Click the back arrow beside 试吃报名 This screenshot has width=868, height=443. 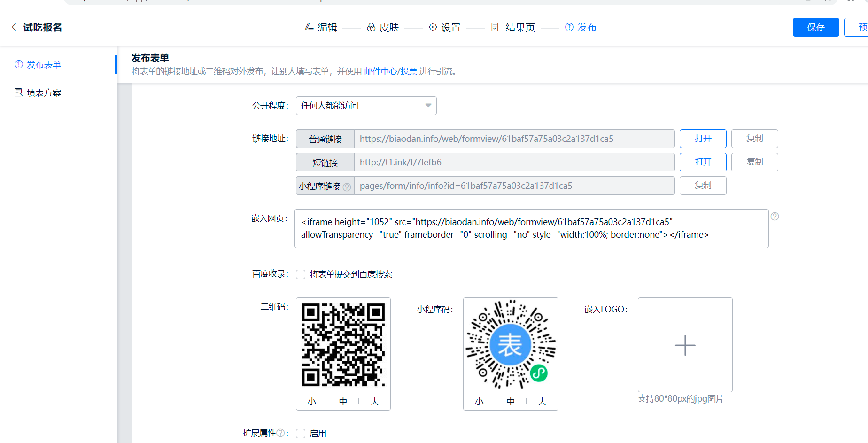(14, 27)
